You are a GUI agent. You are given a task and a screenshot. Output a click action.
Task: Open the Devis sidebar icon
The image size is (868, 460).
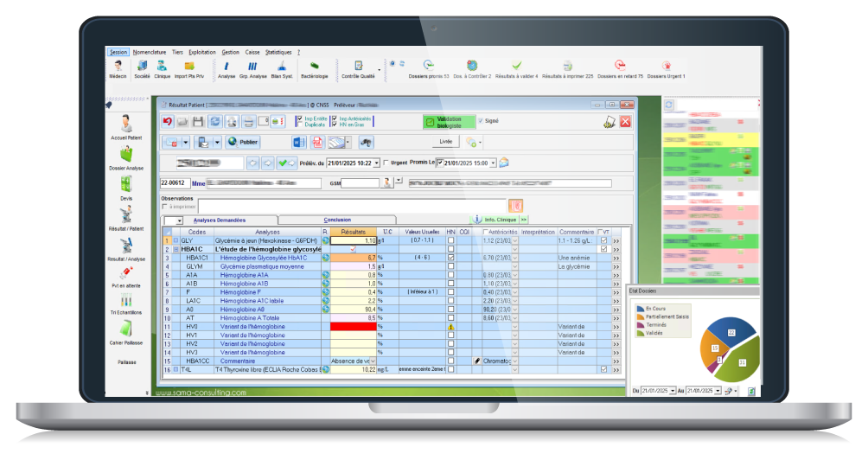(x=126, y=186)
